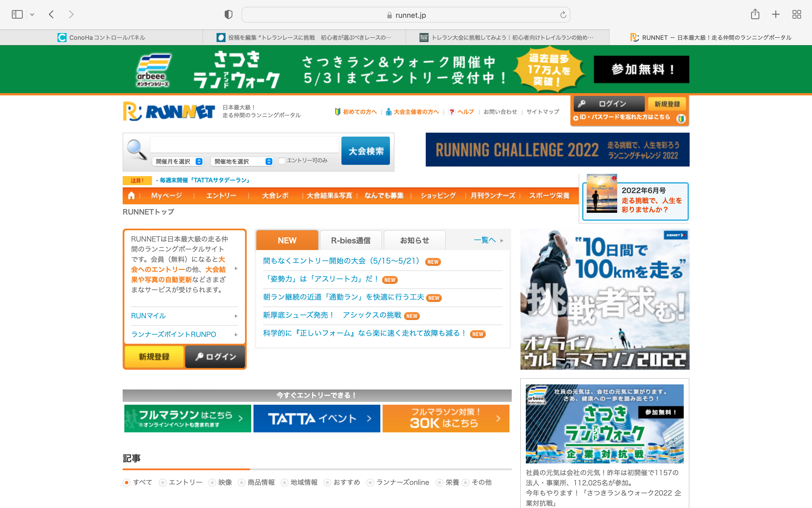Image resolution: width=812 pixels, height=508 pixels.
Task: Focus the race search text field
Action: pyautogui.click(x=245, y=145)
